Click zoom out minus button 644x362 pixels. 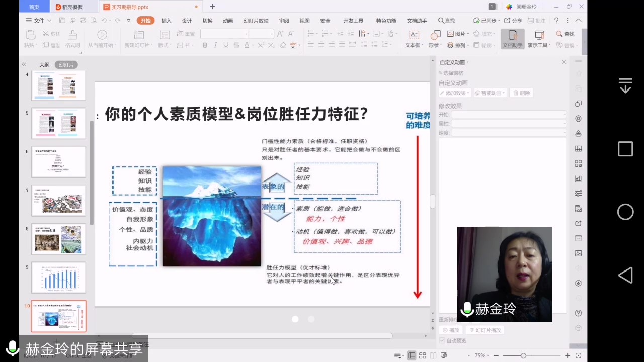pyautogui.click(x=496, y=355)
